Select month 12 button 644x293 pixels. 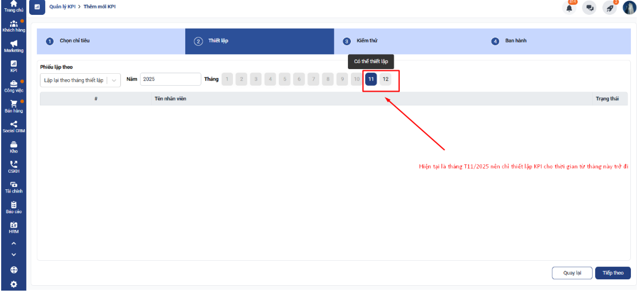point(385,79)
